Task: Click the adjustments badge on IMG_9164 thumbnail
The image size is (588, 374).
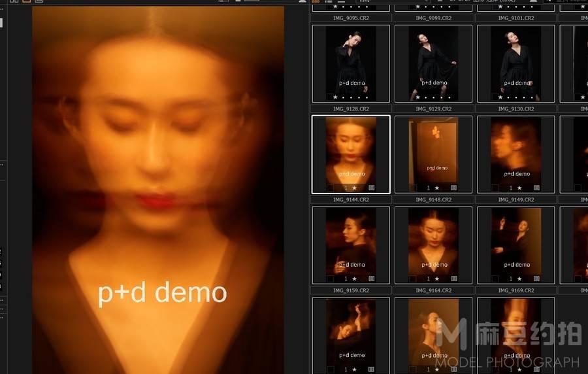Action: click(453, 279)
